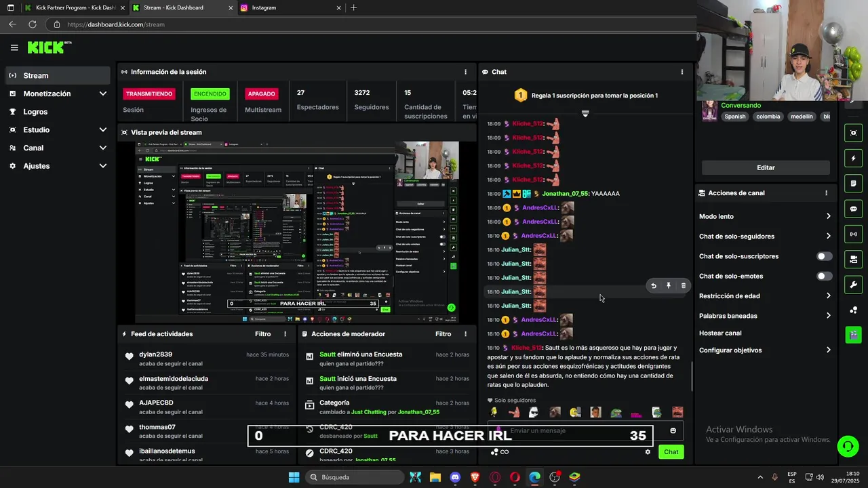The image size is (868, 488).
Task: Open Logros in the sidebar
Action: pyautogui.click(x=57, y=112)
